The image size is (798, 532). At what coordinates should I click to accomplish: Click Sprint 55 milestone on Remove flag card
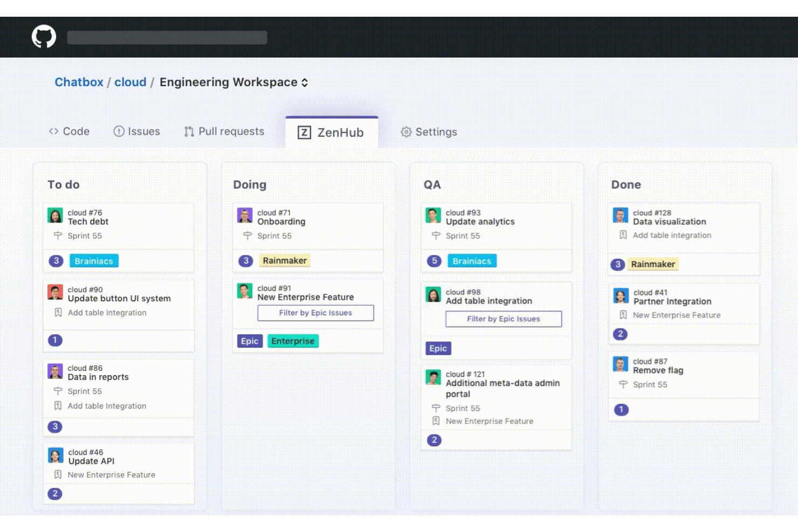click(650, 385)
